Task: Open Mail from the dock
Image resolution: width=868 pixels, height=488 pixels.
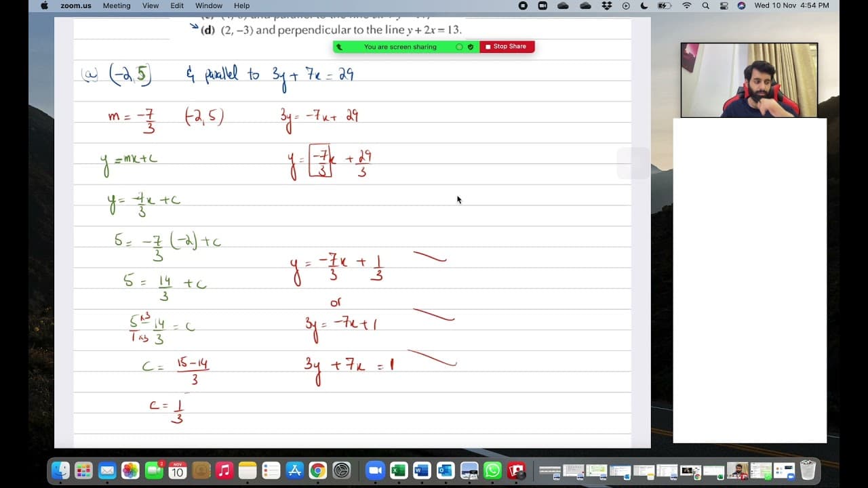Action: pos(107,470)
